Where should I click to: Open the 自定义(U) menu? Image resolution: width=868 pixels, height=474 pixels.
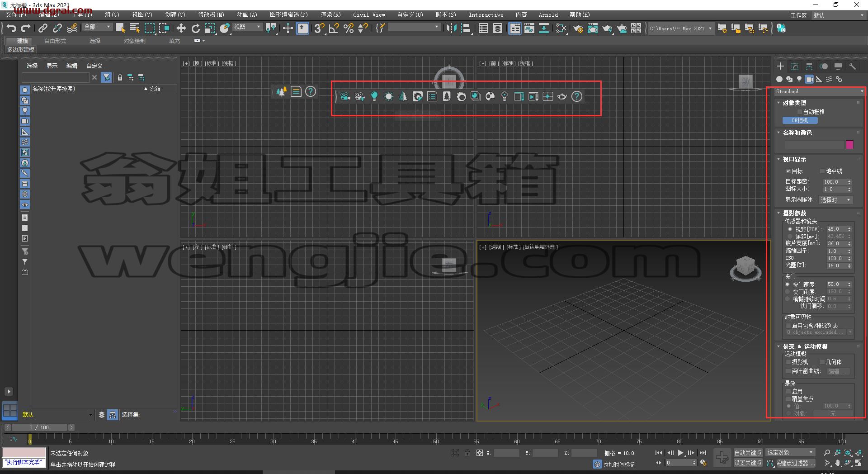pyautogui.click(x=410, y=15)
